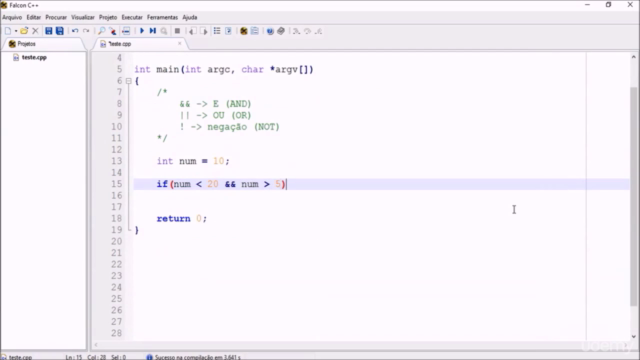Open the Replace tool icon
Viewport: 640px width, 360px height.
click(113, 31)
